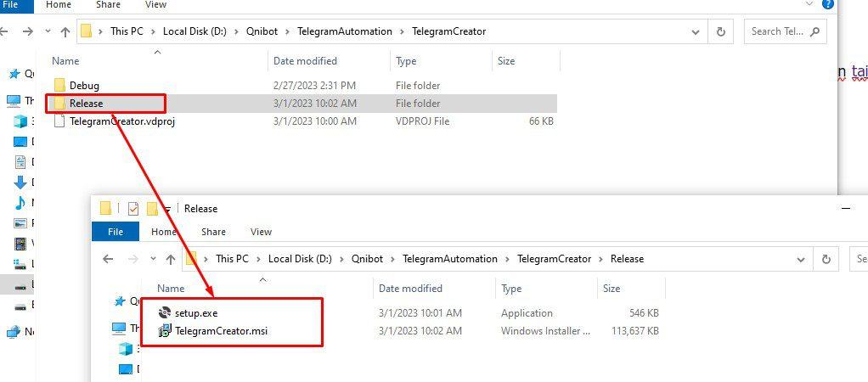Select the 3D Objects cube icon in the back sidebar
868x382 pixels.
tap(20, 121)
